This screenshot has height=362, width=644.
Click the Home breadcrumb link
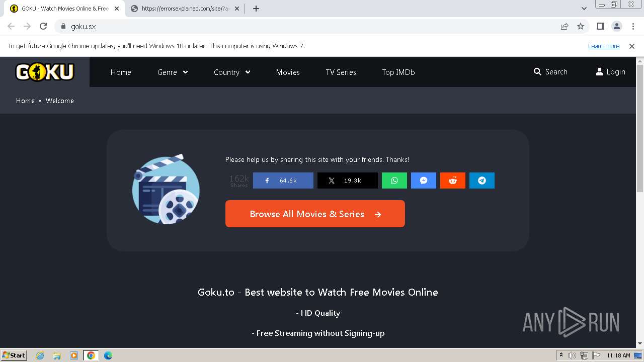(x=25, y=101)
